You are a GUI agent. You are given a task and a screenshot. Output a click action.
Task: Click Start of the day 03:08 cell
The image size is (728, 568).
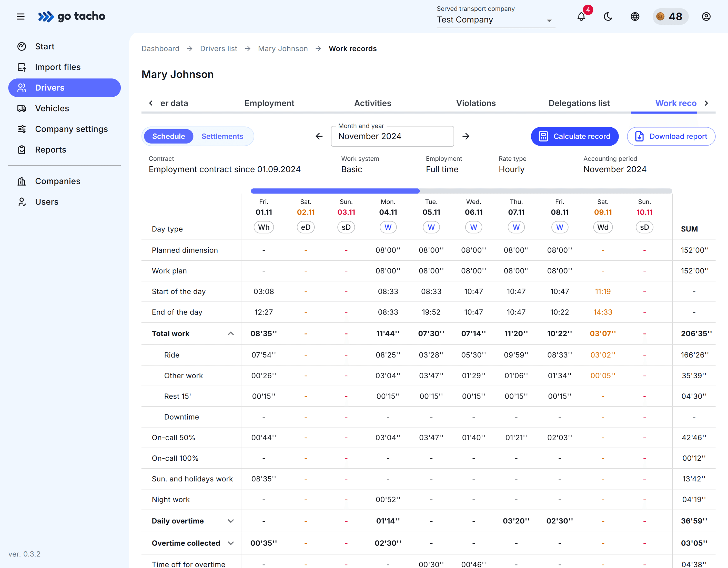(x=264, y=292)
